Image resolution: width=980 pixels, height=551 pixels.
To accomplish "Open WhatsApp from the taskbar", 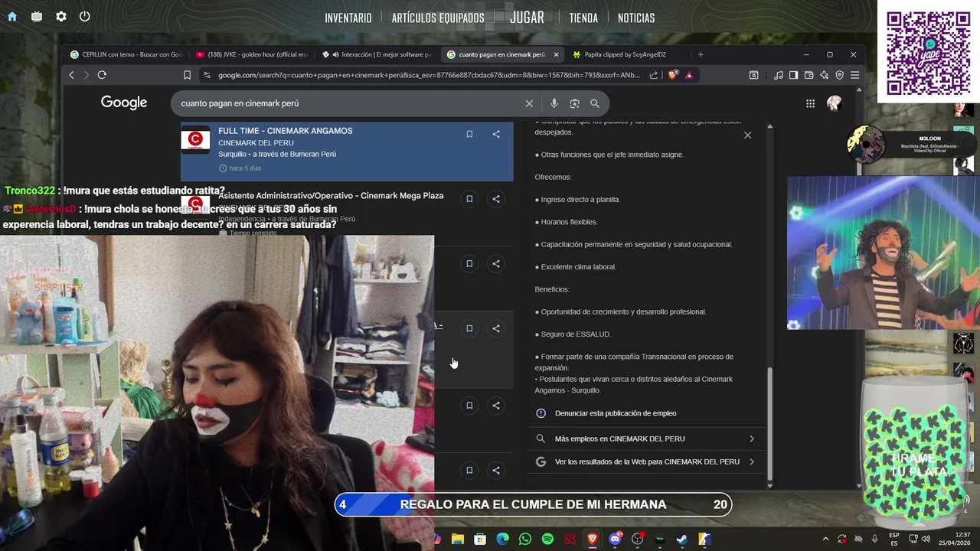I will pos(524,540).
